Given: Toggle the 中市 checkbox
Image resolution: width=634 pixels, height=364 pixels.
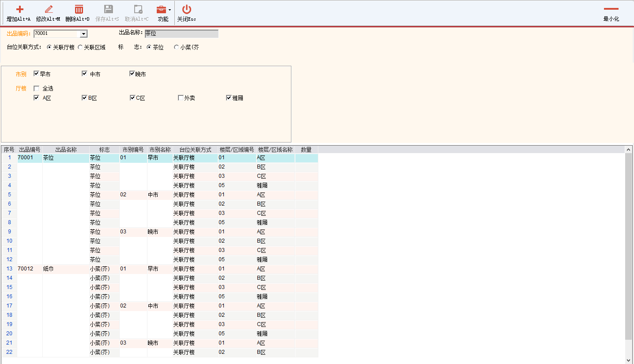Looking at the screenshot, I should [x=84, y=74].
